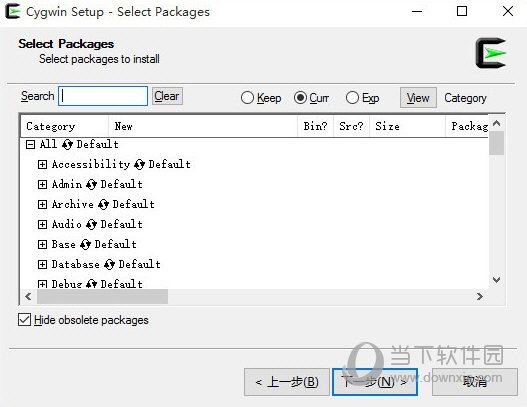
Task: Click the cycle icon in Database row
Action: (x=109, y=264)
